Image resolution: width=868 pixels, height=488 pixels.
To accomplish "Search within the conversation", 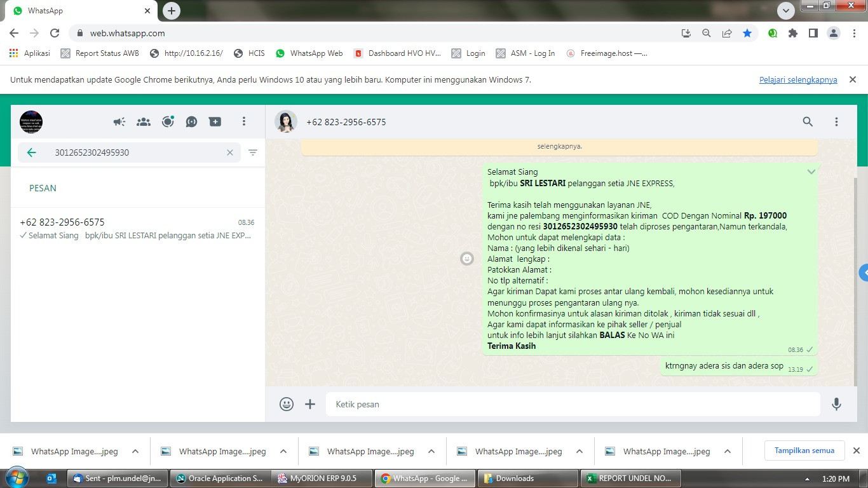I will coord(808,121).
